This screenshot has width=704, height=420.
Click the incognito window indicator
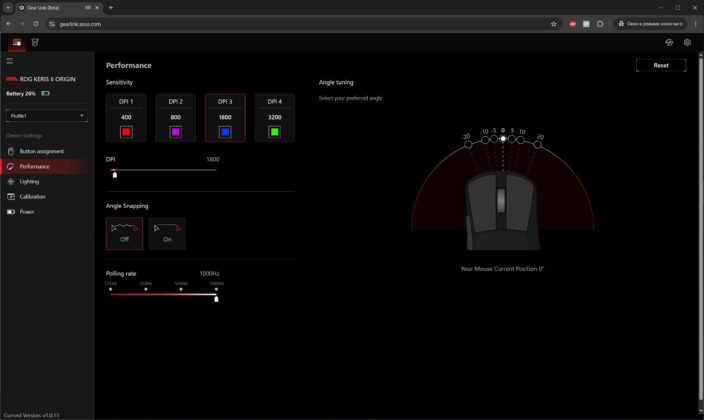tap(650, 24)
